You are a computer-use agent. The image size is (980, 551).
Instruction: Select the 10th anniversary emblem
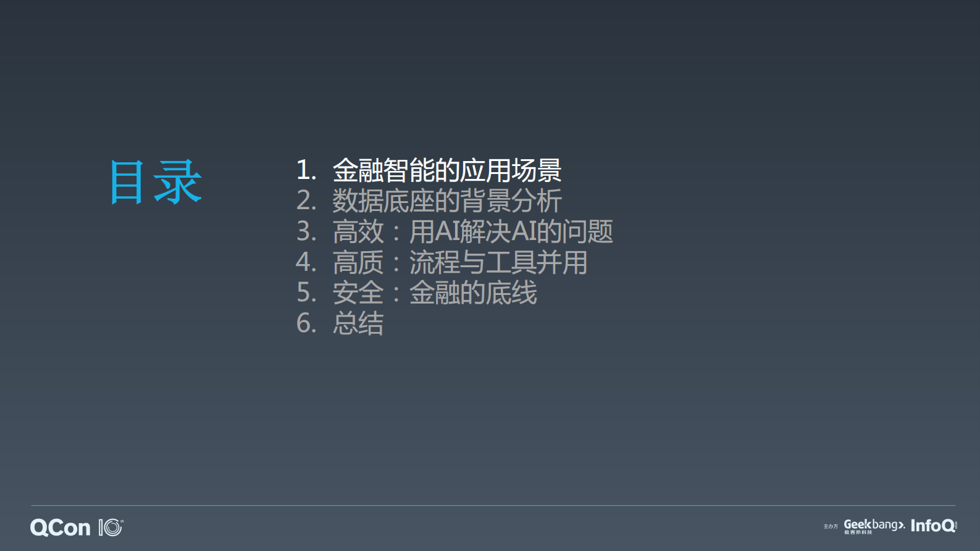point(111,528)
